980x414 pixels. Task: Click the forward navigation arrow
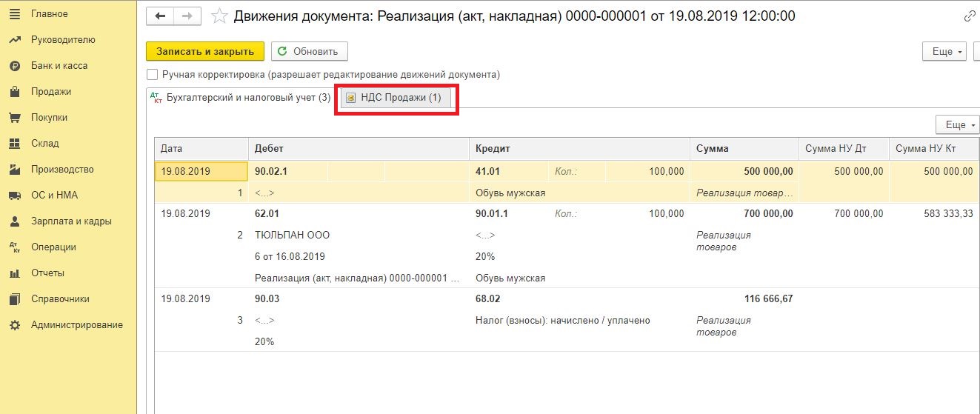tap(187, 16)
